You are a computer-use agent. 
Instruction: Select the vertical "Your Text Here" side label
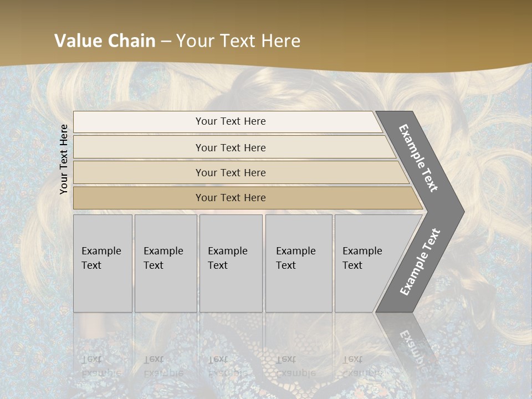[64, 159]
